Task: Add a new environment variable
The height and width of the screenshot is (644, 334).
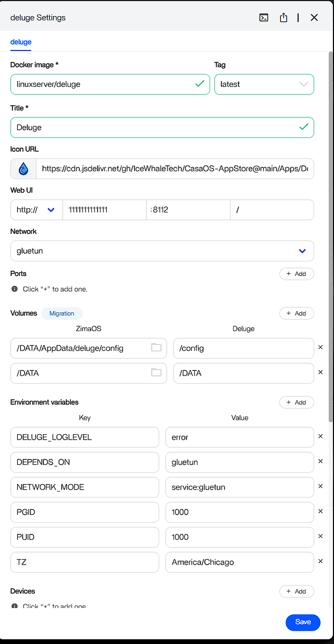Action: [x=296, y=402]
